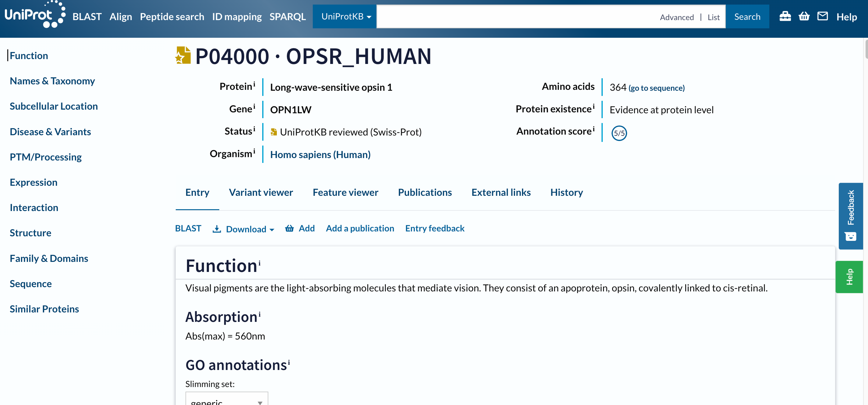Click info icon beside Annotation score
This screenshot has width=868, height=405.
(x=594, y=129)
